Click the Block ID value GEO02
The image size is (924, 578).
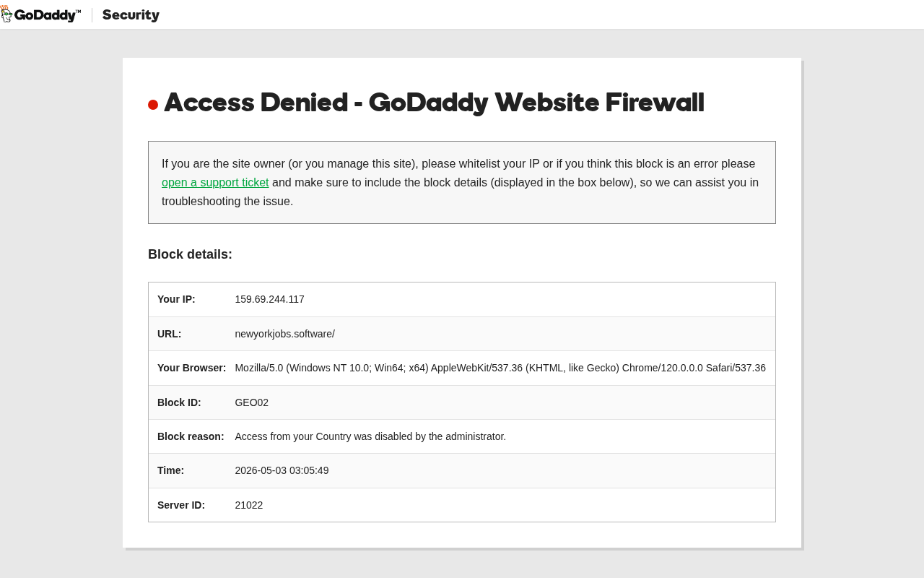(251, 402)
